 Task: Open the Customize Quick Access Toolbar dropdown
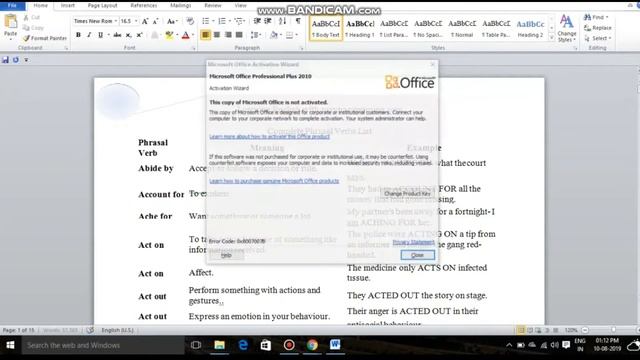pyautogui.click(x=26, y=60)
